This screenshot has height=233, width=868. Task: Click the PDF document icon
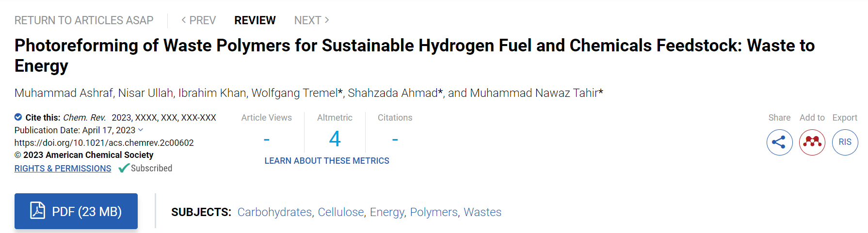(x=37, y=211)
